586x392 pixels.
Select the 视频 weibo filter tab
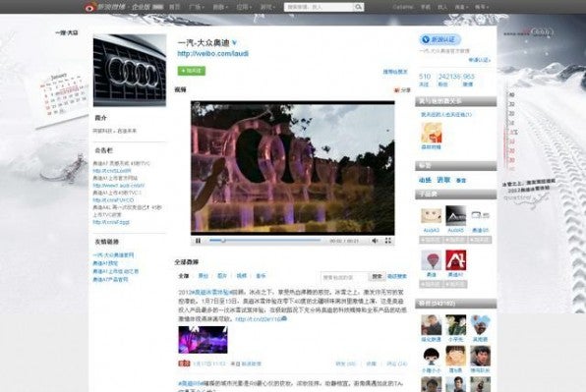242,276
